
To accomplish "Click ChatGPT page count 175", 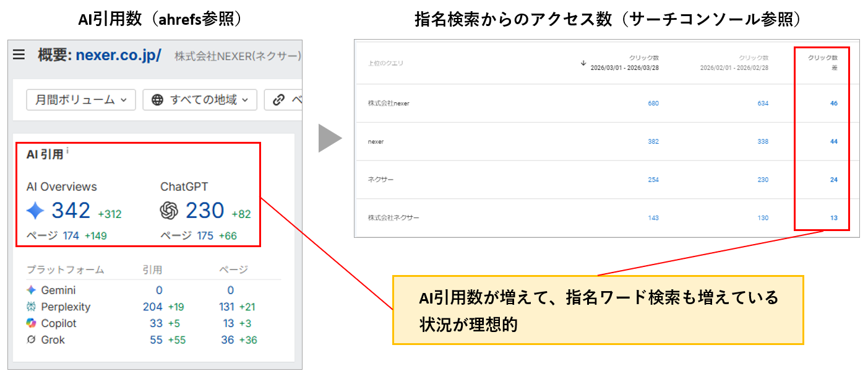I will (205, 235).
